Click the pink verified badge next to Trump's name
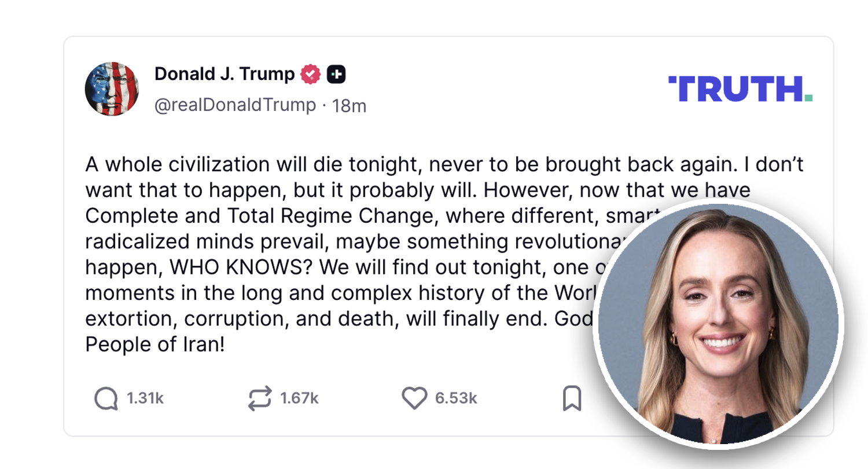This screenshot has width=868, height=469. click(x=311, y=74)
